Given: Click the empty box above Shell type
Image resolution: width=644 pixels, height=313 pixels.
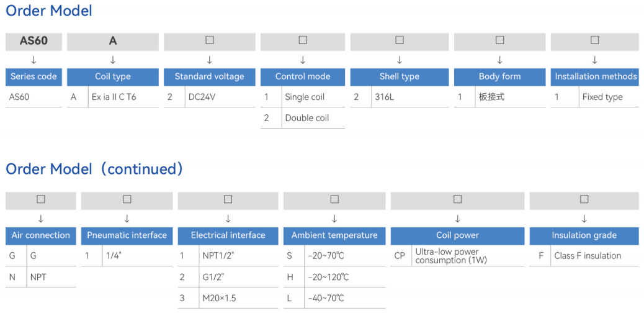Looking at the screenshot, I should (399, 40).
